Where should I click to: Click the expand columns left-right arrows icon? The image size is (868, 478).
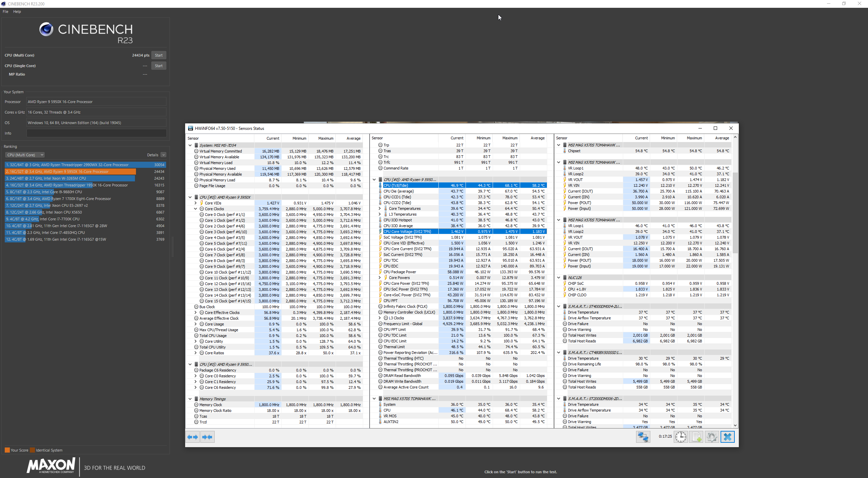(x=193, y=437)
